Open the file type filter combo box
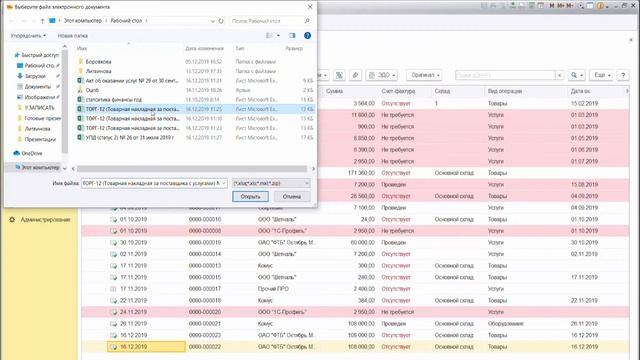Image resolution: width=640 pixels, height=360 pixels. click(x=271, y=183)
